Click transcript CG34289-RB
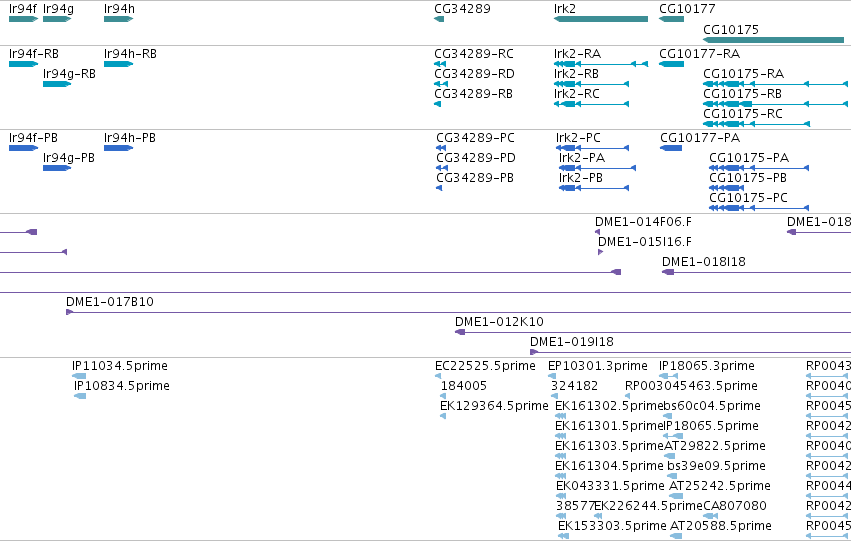The image size is (851, 541). 437,104
